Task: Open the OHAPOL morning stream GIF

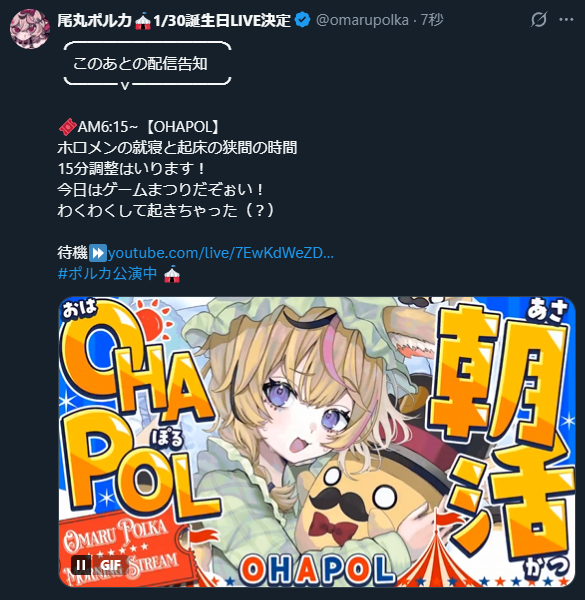Action: pyautogui.click(x=317, y=442)
